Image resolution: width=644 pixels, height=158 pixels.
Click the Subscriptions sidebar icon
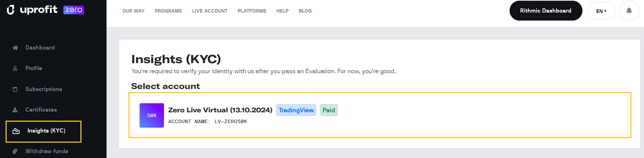(15, 89)
